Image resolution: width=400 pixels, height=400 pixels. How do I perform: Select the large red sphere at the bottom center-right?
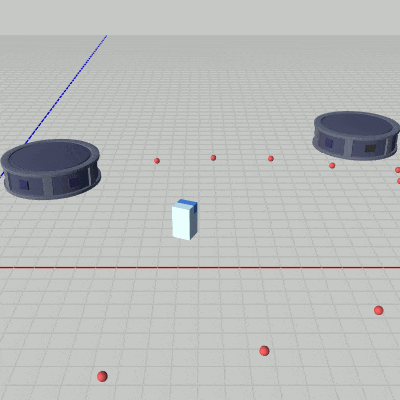(x=264, y=351)
